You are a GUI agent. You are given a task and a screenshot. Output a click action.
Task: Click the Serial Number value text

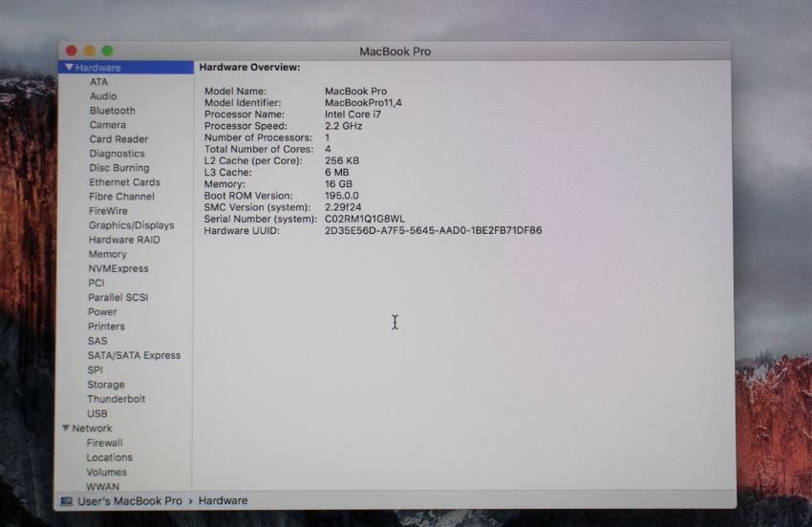pyautogui.click(x=364, y=219)
